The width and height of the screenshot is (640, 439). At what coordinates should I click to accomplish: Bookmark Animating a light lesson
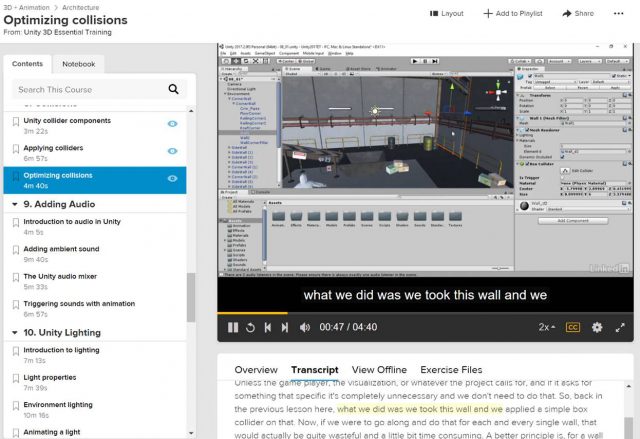[16, 432]
